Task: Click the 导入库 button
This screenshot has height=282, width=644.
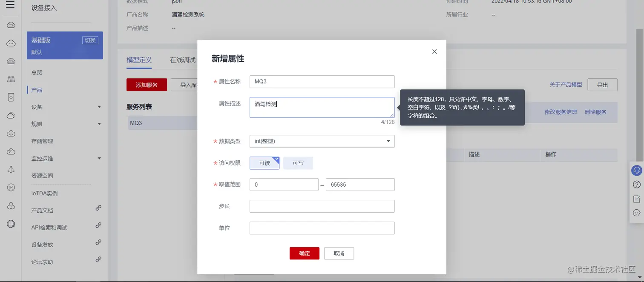Action: [184, 85]
